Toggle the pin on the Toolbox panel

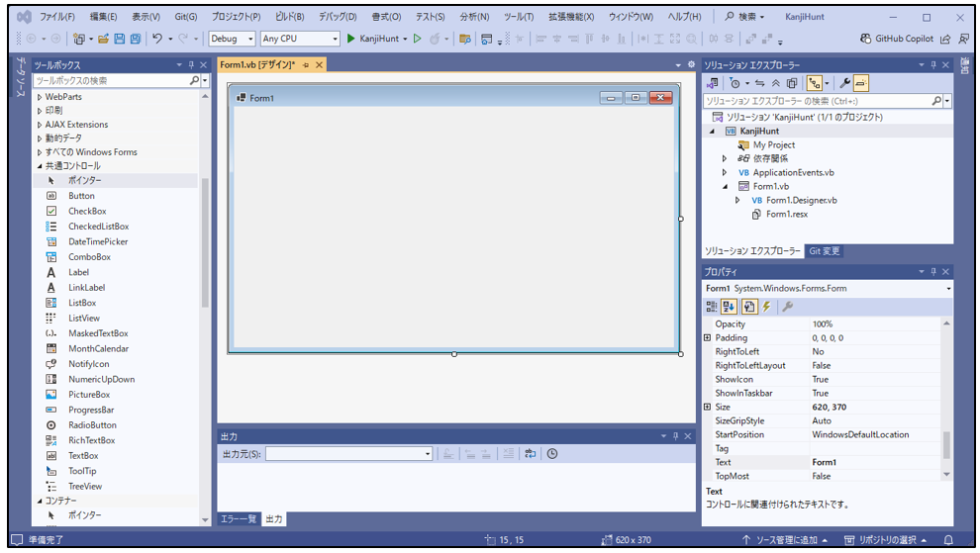pos(191,64)
